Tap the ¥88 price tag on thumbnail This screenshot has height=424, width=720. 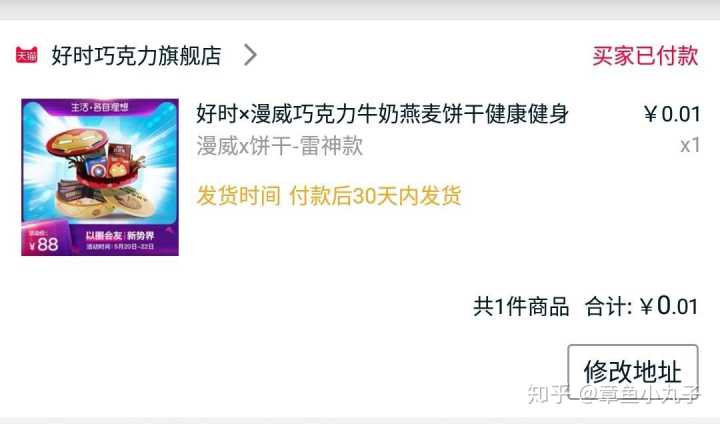tap(44, 241)
